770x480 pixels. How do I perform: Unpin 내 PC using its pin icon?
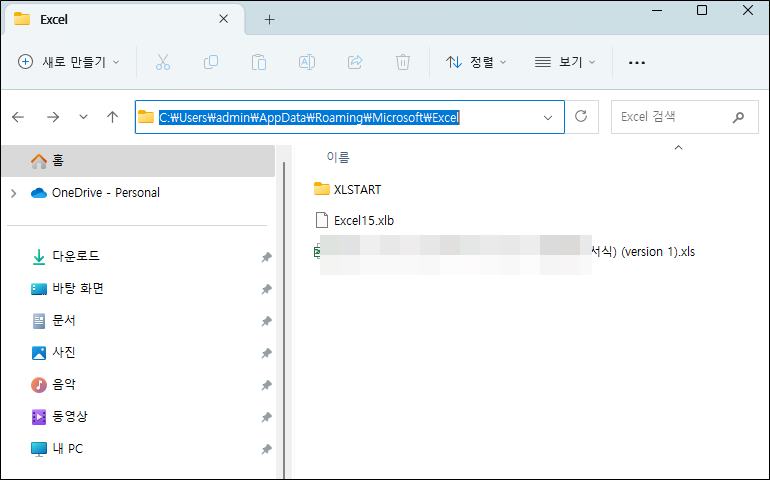pos(266,449)
